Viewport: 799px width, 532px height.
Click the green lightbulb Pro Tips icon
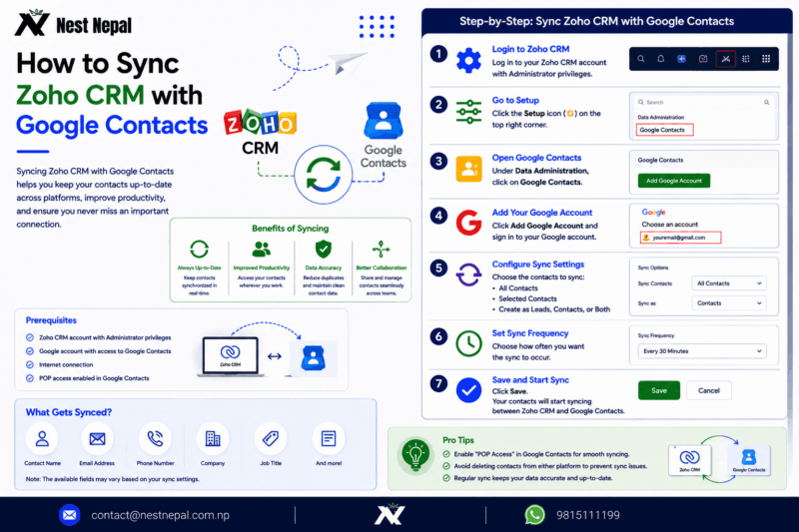coord(415,454)
